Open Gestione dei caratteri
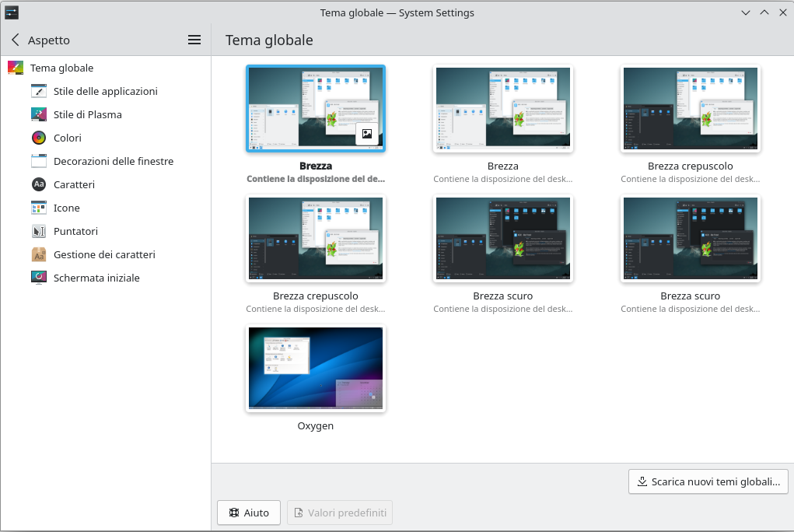794x532 pixels. 104,254
